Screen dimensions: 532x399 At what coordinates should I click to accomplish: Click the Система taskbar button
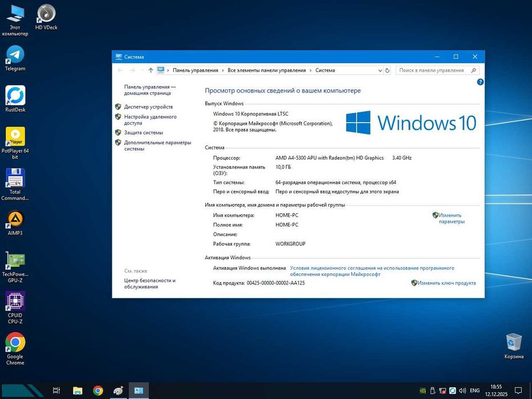point(139,390)
